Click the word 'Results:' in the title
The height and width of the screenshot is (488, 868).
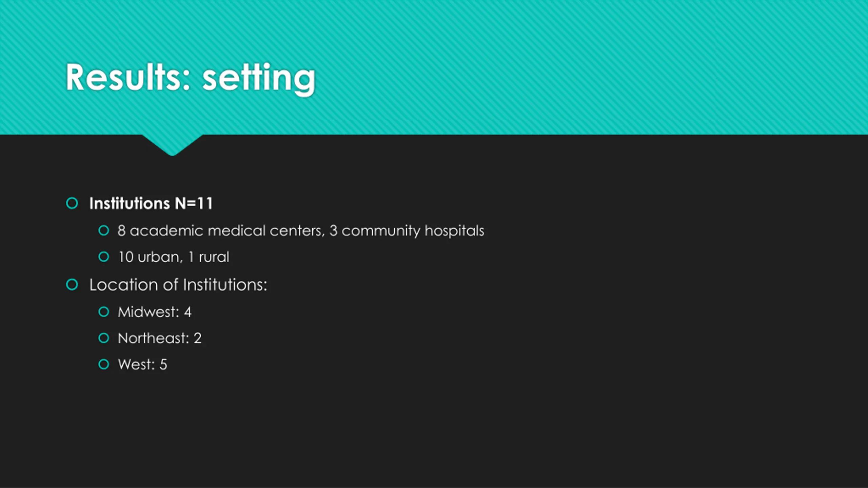(x=128, y=77)
